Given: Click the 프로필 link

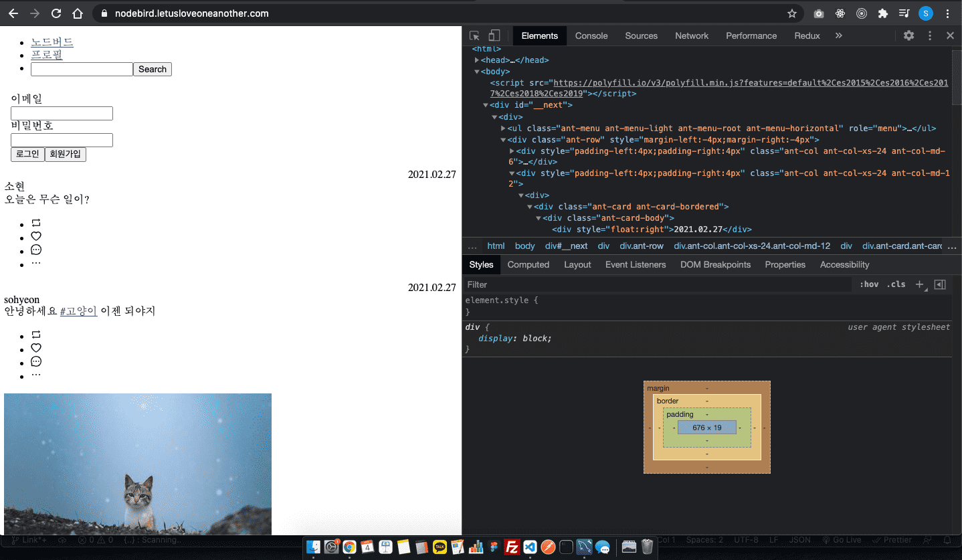Looking at the screenshot, I should coord(47,55).
